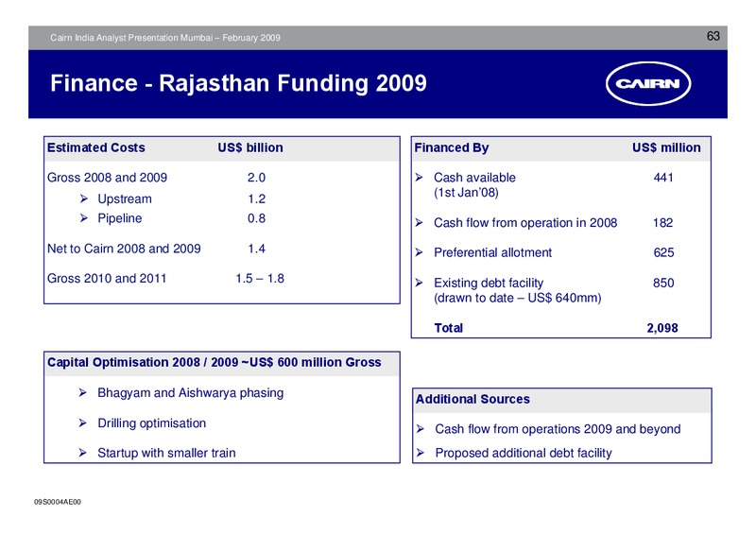
Task: Select the 'Pipeline' bullet text
Action: click(x=120, y=218)
